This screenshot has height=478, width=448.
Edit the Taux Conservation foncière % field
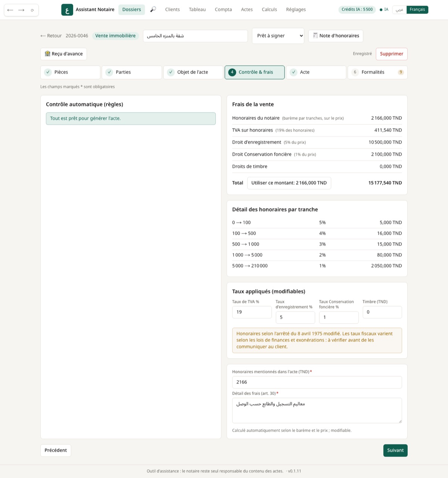coord(339,318)
